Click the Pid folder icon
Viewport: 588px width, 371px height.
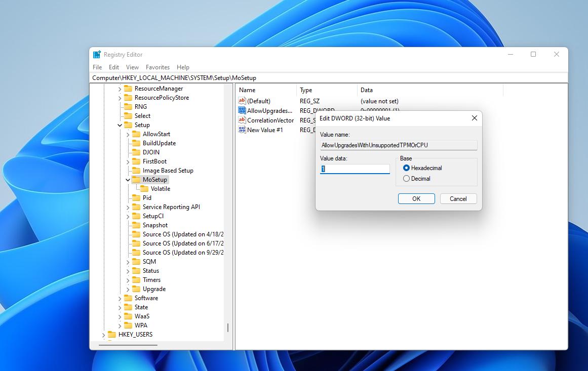pyautogui.click(x=136, y=198)
